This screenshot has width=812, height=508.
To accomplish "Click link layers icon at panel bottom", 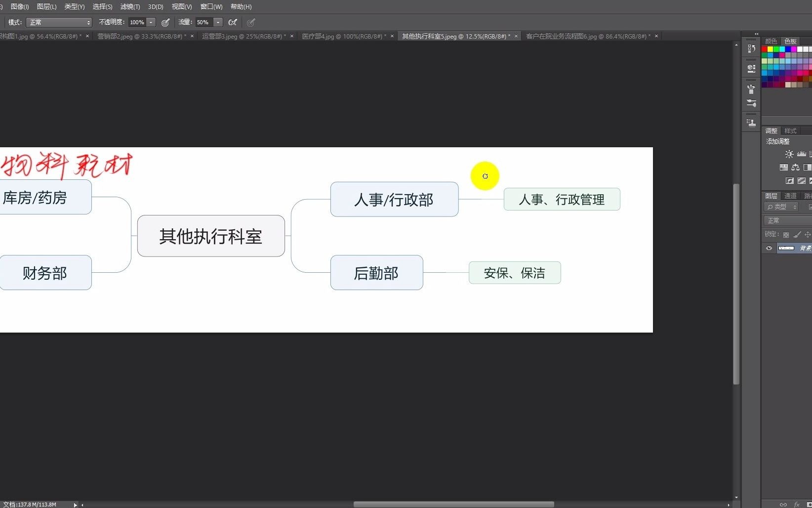I will (x=783, y=505).
